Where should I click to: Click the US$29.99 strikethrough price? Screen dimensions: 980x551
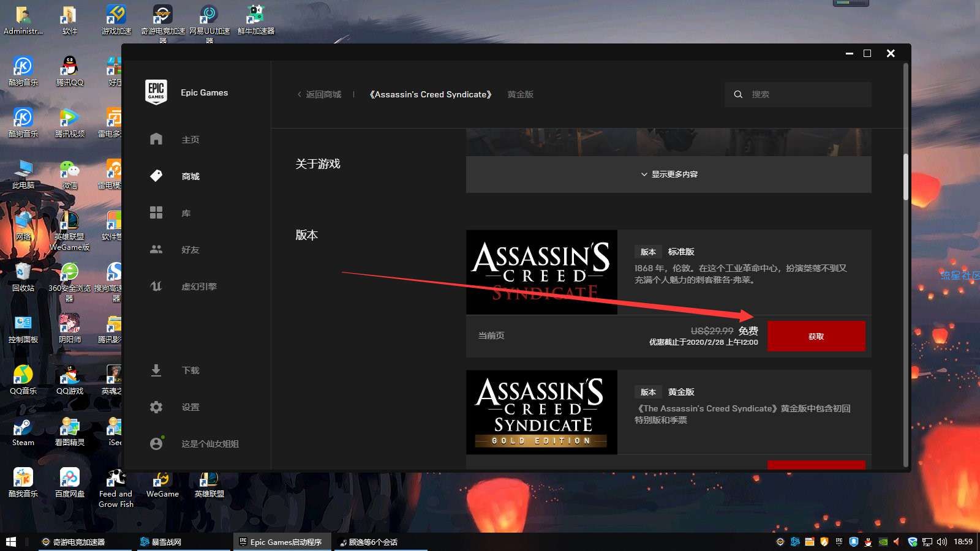pyautogui.click(x=712, y=331)
